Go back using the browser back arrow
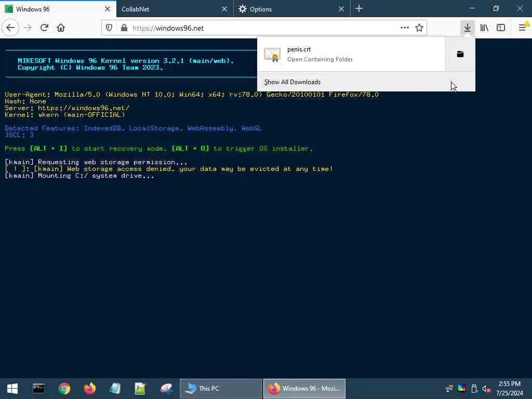The image size is (532, 399). [10, 28]
